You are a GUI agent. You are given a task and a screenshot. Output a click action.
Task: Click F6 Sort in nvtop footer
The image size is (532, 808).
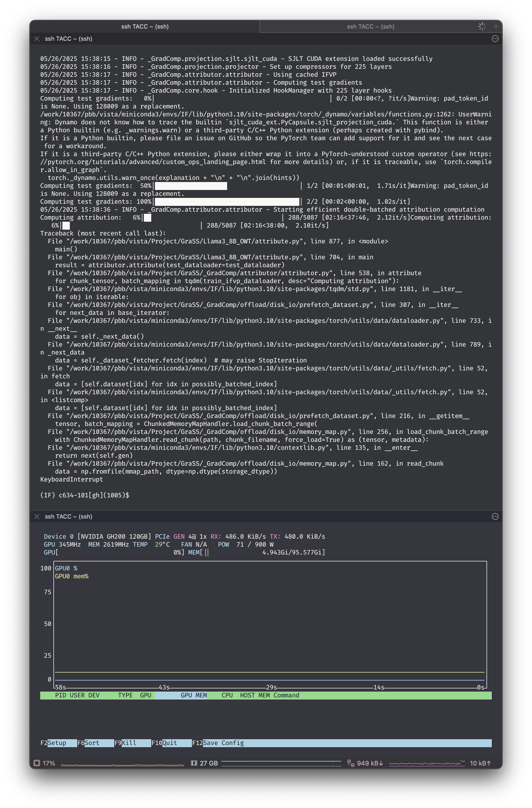point(96,743)
